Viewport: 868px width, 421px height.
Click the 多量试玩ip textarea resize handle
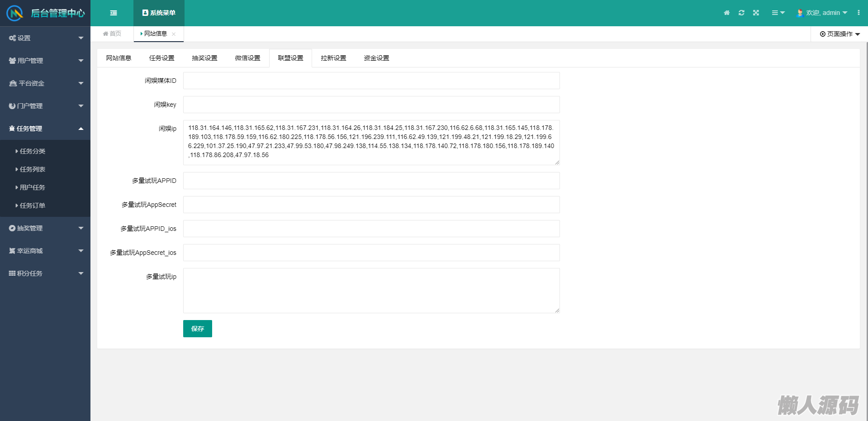pos(557,311)
